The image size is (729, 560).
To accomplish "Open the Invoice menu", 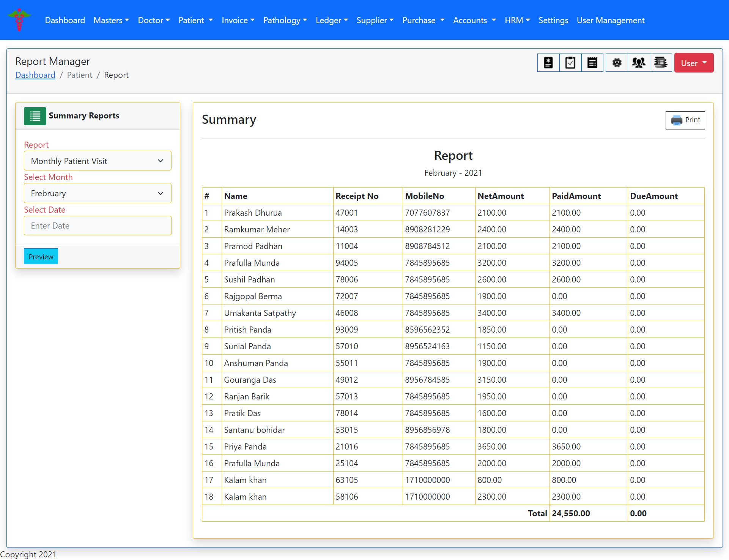I will (238, 20).
